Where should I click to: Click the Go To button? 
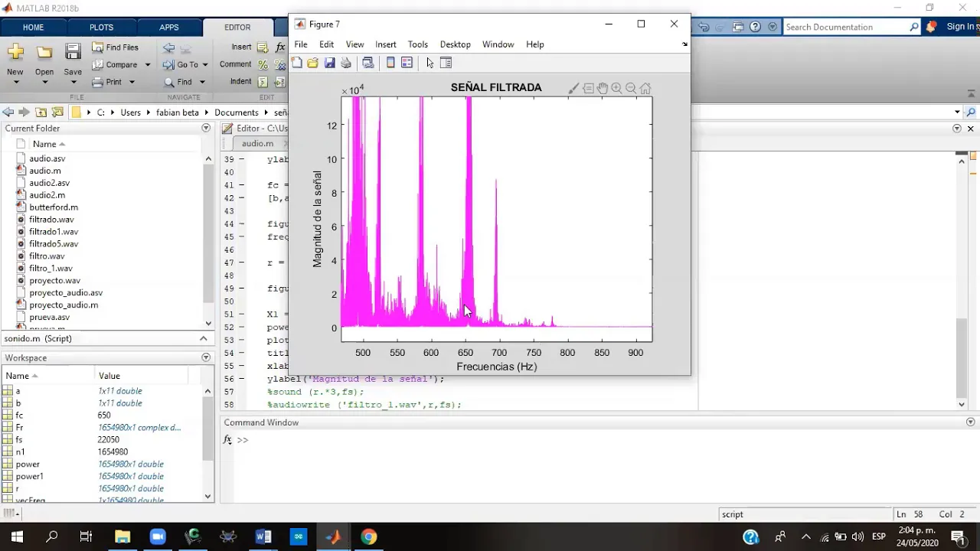tap(181, 64)
